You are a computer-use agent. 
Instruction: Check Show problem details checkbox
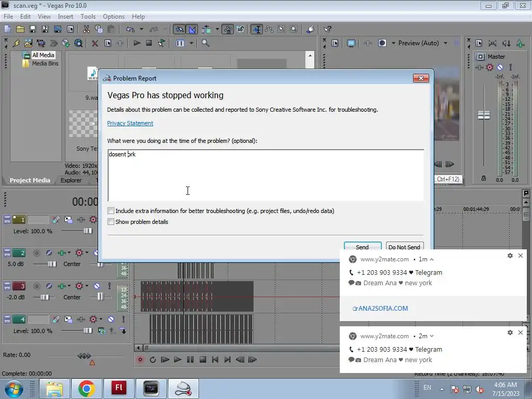tap(111, 221)
